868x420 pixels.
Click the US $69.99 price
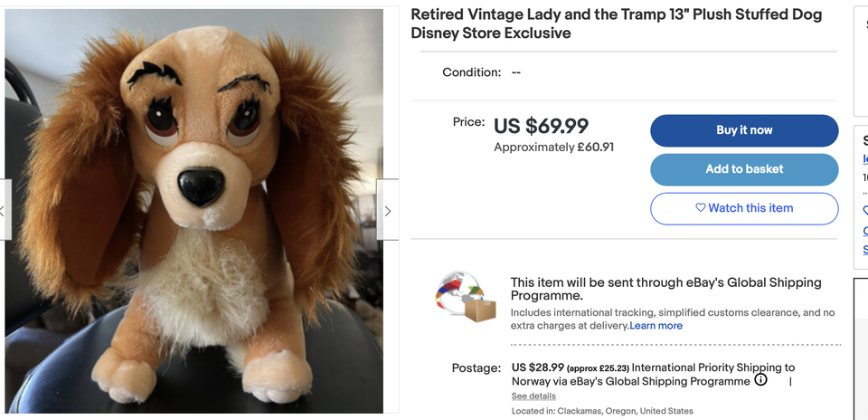541,126
